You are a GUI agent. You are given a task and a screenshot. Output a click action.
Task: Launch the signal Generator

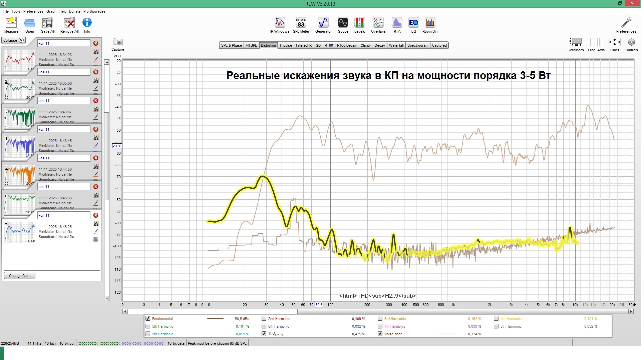(323, 25)
